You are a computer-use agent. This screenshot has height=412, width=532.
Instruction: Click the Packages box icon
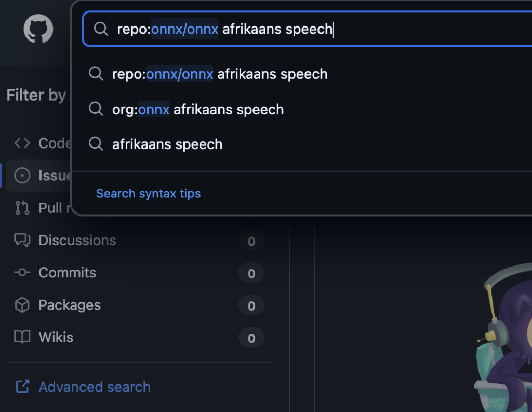coord(22,305)
